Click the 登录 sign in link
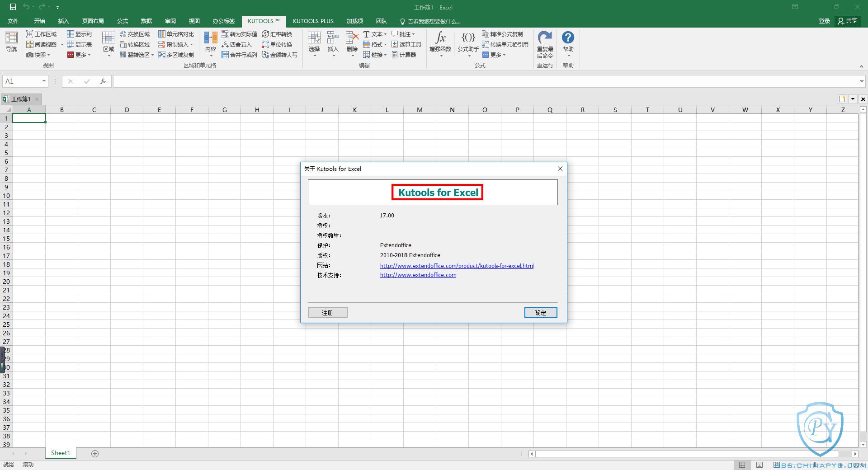Image resolution: width=868 pixels, height=470 pixels. pos(824,21)
